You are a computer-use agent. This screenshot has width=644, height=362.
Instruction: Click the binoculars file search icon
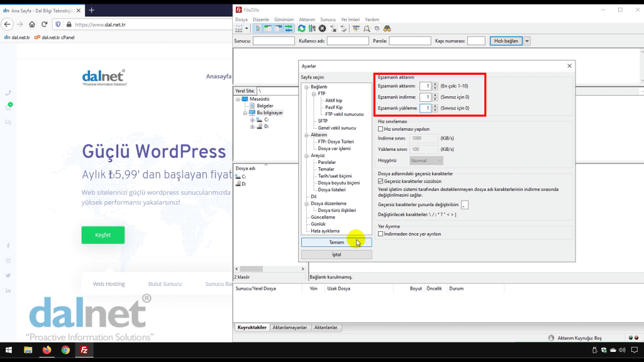[387, 29]
